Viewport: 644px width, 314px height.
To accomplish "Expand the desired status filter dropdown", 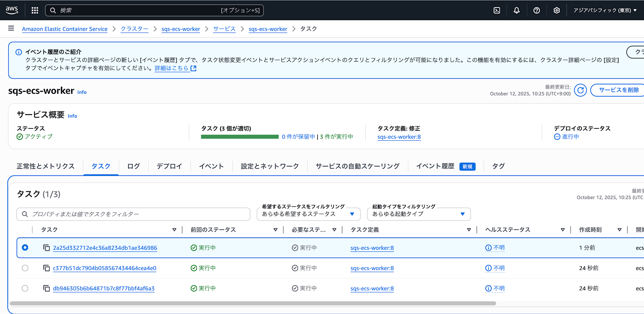I will [308, 214].
